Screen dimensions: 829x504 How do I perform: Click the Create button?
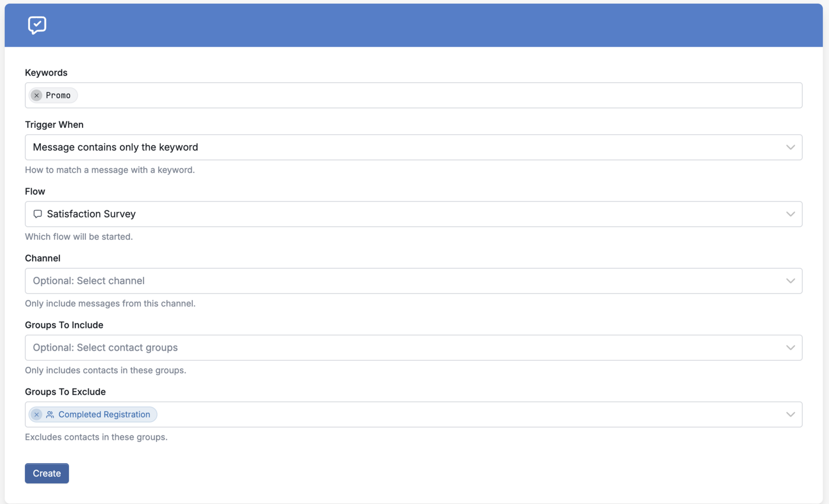coord(47,473)
